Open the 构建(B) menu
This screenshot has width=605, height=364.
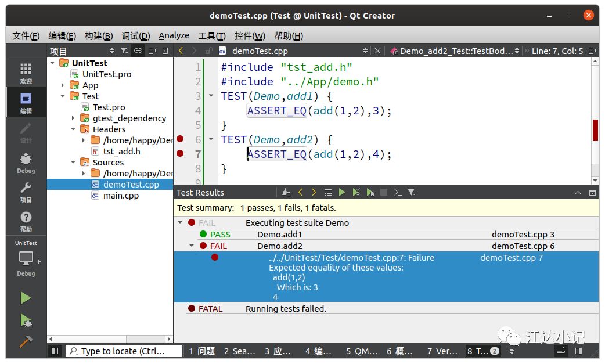[99, 36]
